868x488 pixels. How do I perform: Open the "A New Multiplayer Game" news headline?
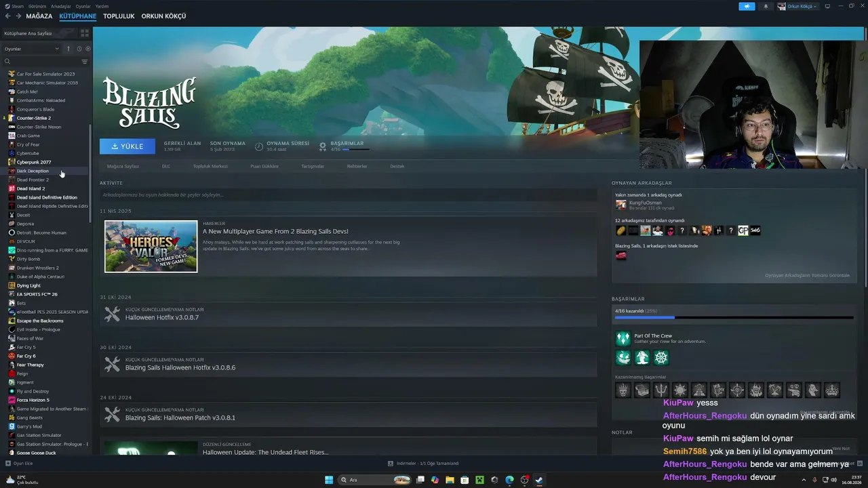[x=275, y=231]
